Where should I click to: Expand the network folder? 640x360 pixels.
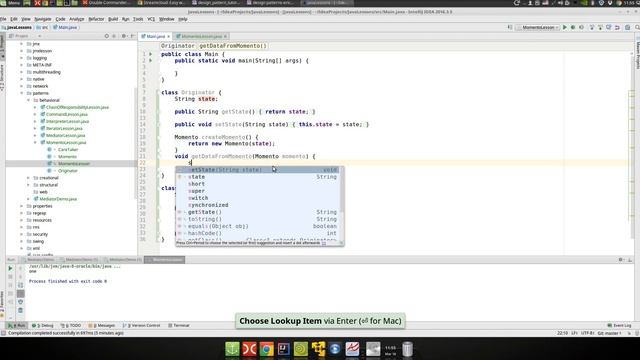pos(22,86)
